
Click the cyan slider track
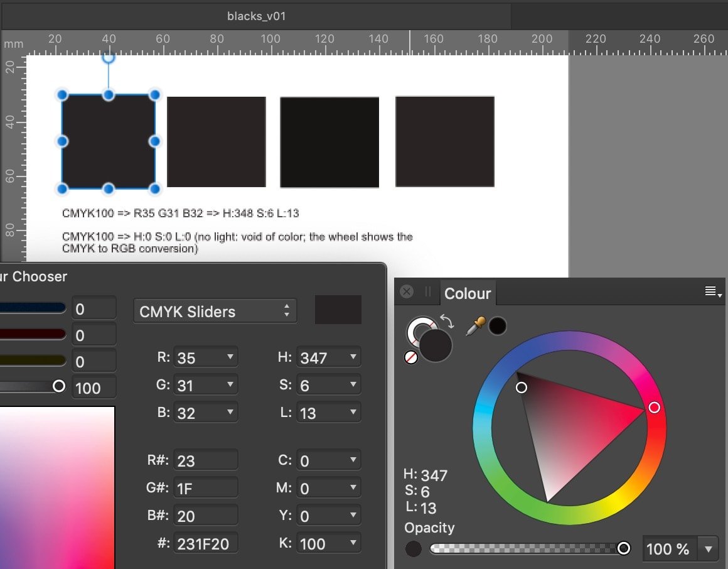pos(33,308)
